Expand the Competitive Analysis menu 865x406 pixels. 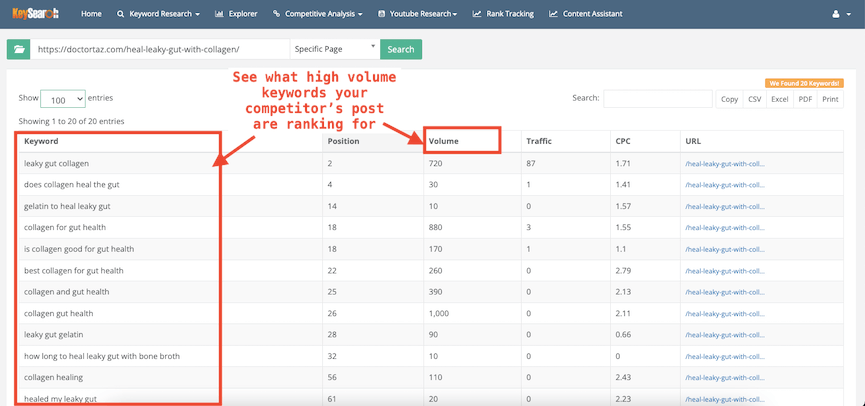[318, 14]
